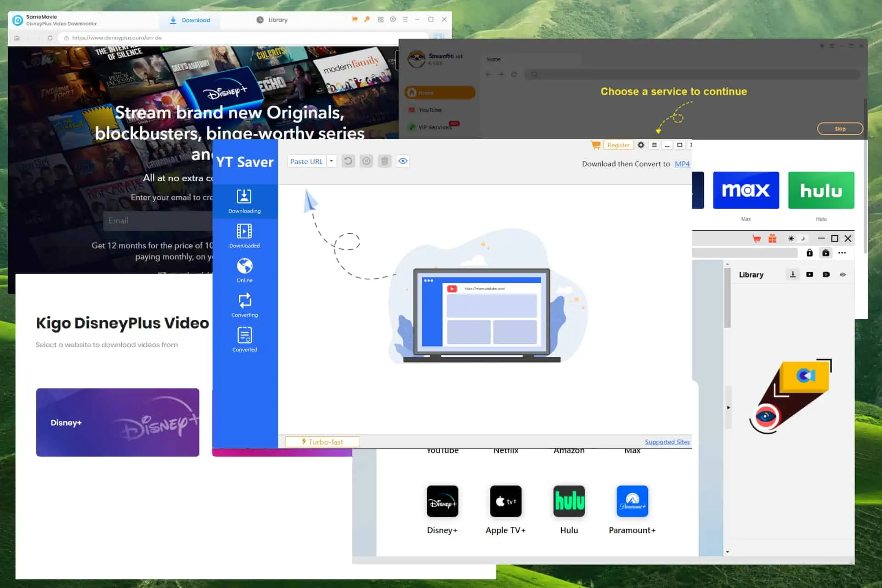The width and height of the screenshot is (882, 588).
Task: Click the gift box icon
Action: [772, 238]
